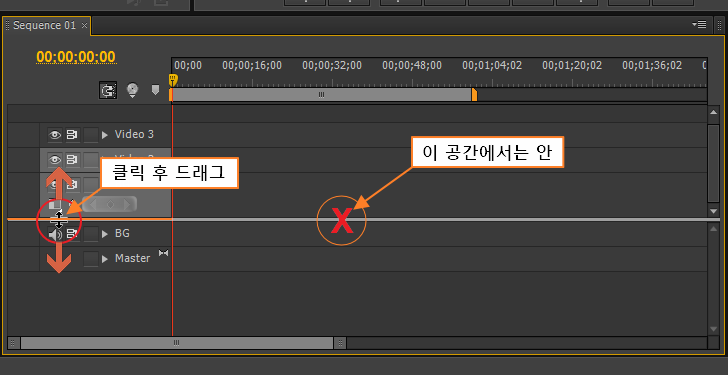728x375 pixels.
Task: Click Add/Remove keyframe diamond in Video 1
Action: 110,204
